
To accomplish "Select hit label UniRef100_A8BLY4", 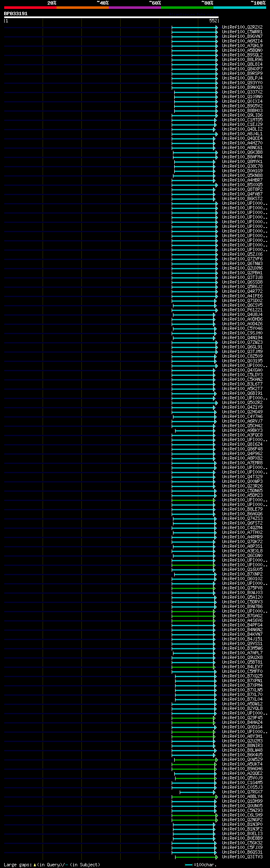I will coord(242,796).
